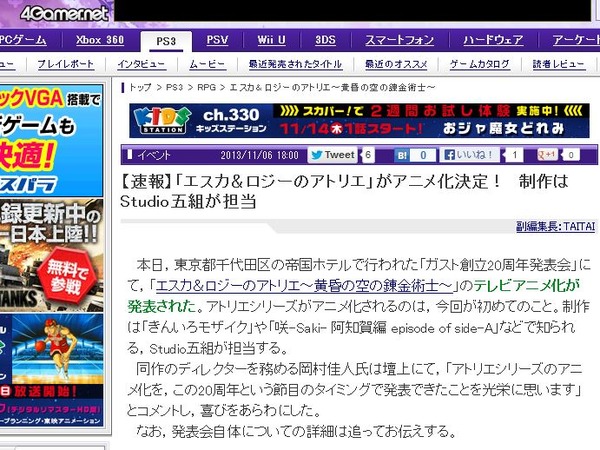This screenshot has width=600, height=450.
Task: Click the article date 2013/11/06 18:00
Action: point(259,155)
